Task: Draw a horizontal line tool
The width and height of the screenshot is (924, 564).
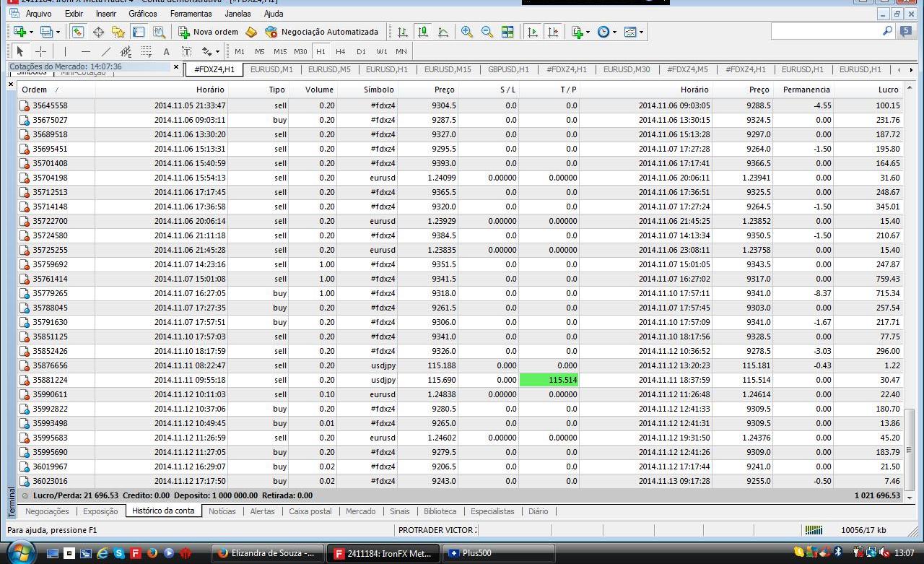Action: [86, 51]
